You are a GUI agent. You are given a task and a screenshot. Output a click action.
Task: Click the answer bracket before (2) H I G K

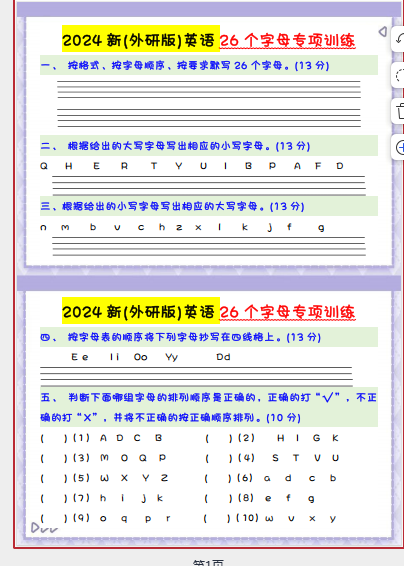tap(219, 438)
